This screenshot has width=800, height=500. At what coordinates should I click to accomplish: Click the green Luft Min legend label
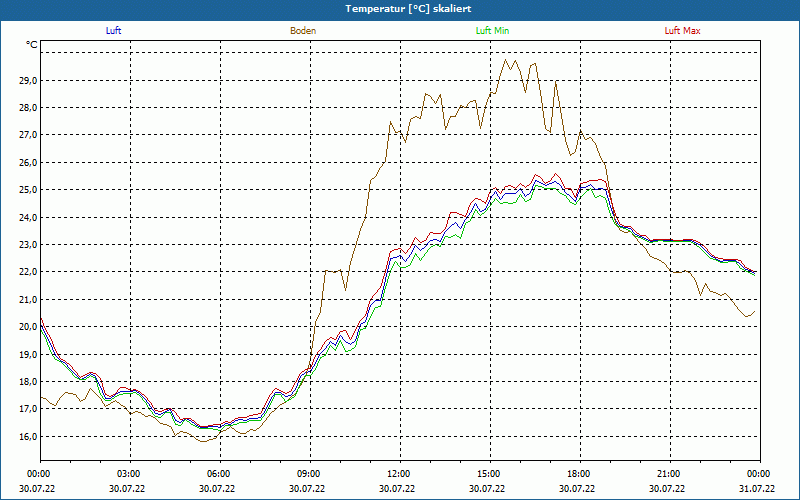[x=492, y=31]
